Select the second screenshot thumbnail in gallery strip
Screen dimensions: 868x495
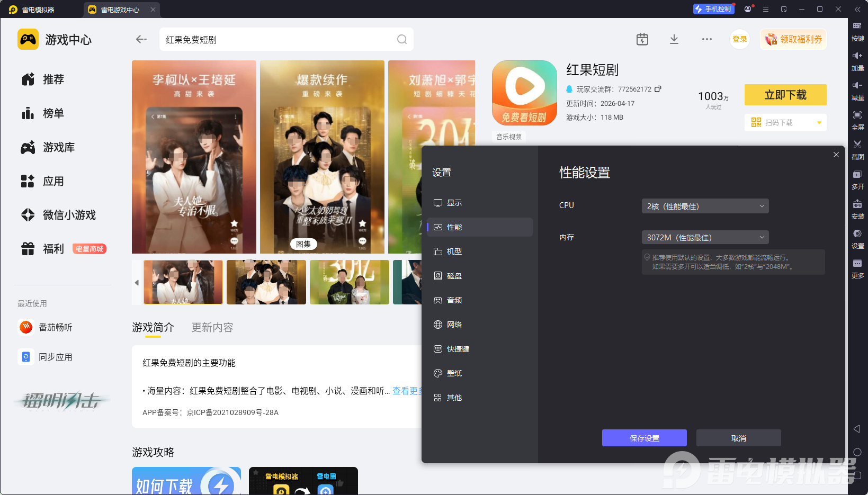click(x=266, y=282)
